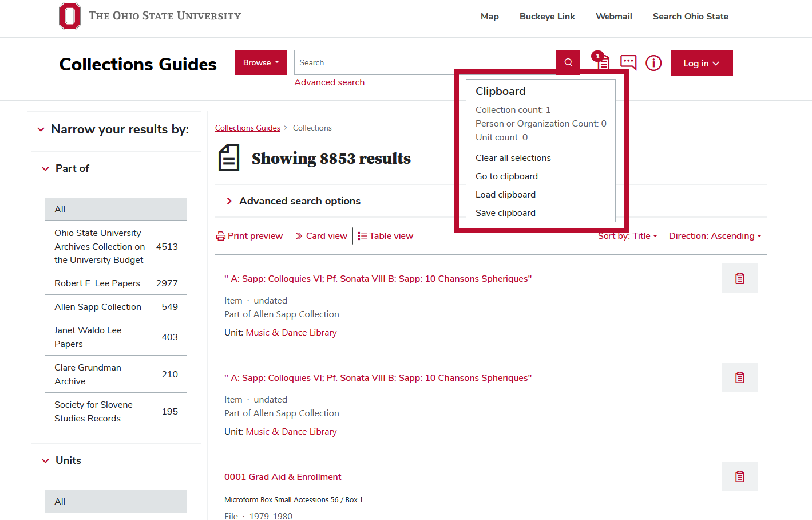Open Music & Dance Library unit of first result
The height and width of the screenshot is (520, 812).
pyautogui.click(x=291, y=333)
